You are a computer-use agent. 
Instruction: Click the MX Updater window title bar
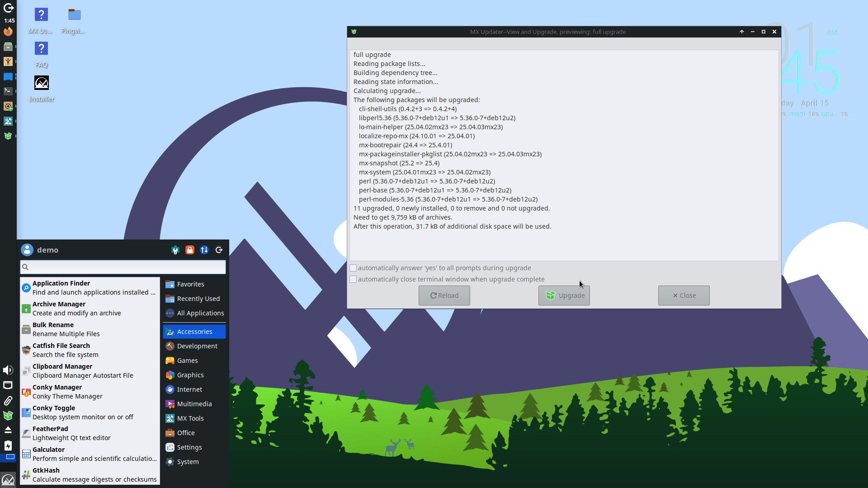tap(547, 32)
